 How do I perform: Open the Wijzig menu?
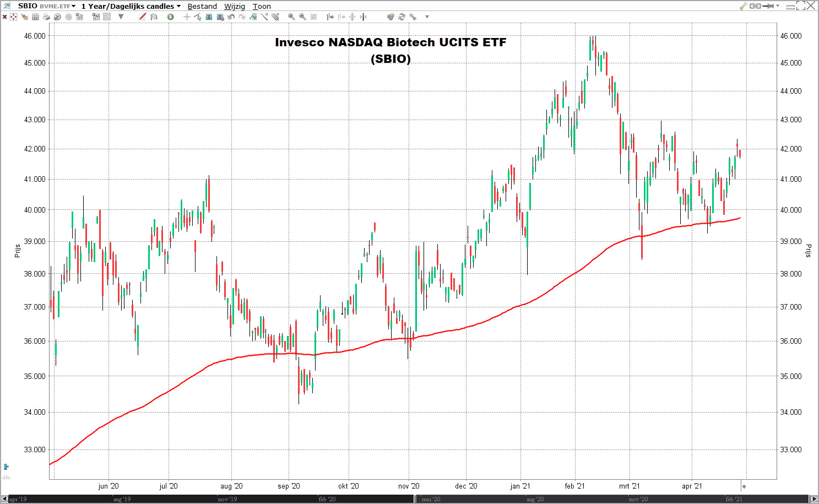click(235, 7)
